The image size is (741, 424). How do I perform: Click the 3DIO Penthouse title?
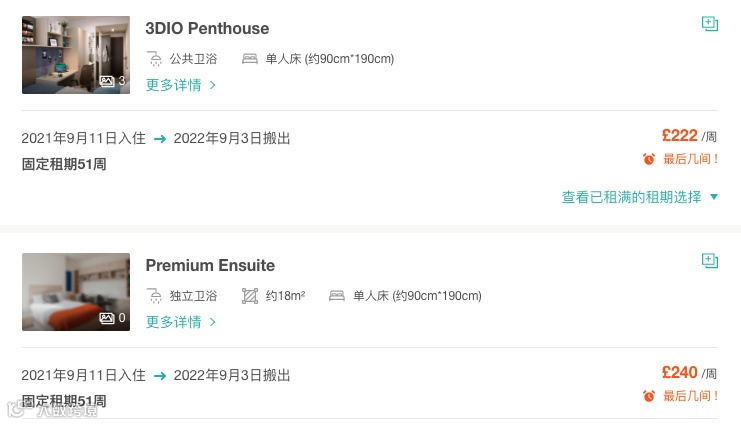point(207,28)
